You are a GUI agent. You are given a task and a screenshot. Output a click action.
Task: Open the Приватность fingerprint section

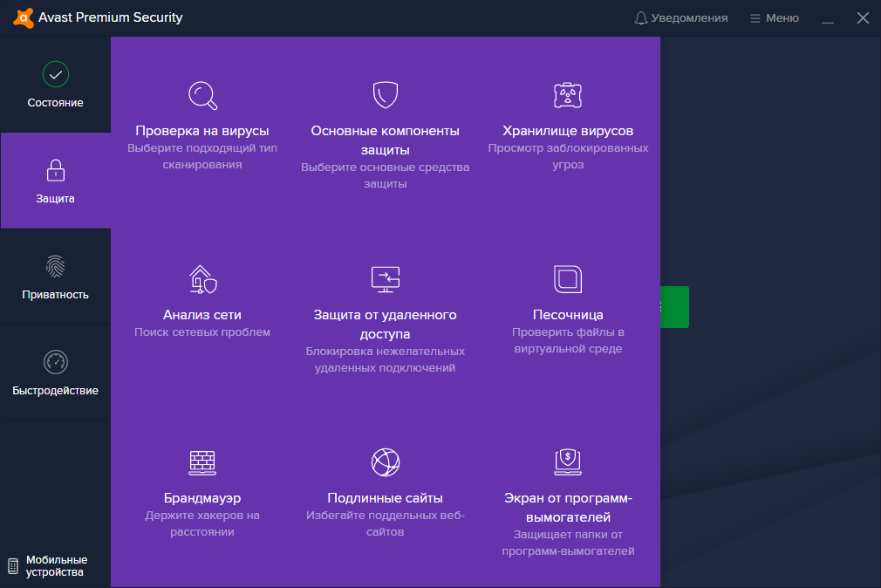click(55, 277)
